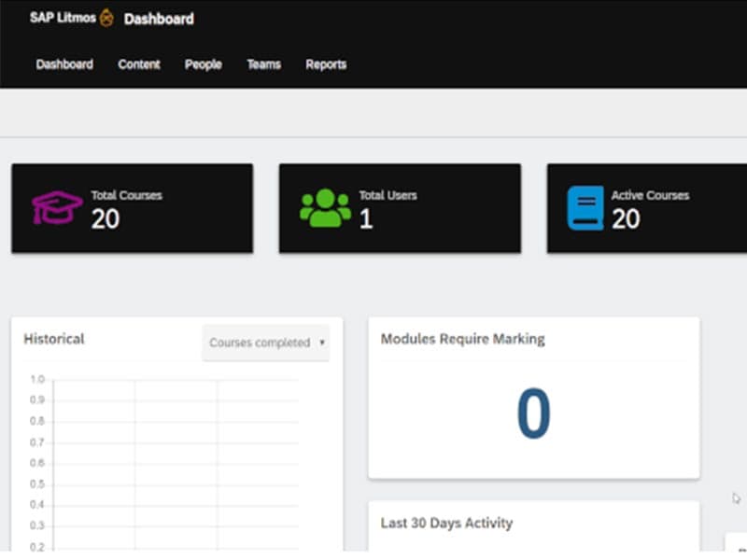747x560 pixels.
Task: Open the Active Courses card
Action: click(647, 208)
